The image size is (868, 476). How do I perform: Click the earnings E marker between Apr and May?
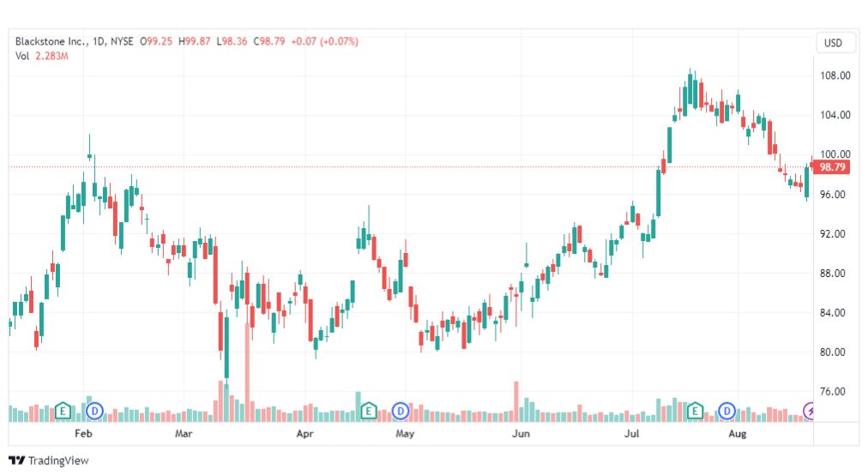coord(368,411)
